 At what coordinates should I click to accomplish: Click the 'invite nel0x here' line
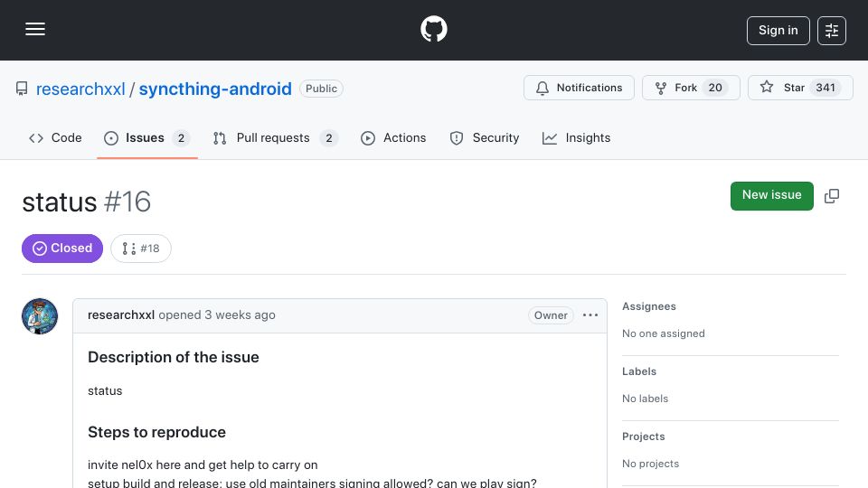pyautogui.click(x=203, y=465)
